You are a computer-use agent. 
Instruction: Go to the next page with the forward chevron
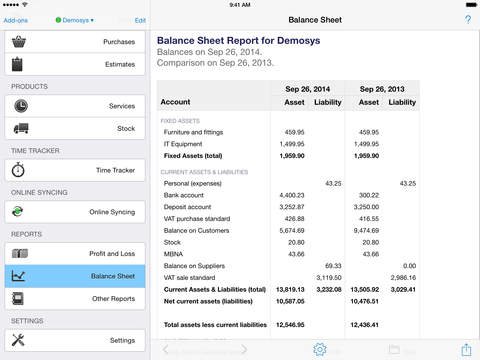tap(244, 349)
